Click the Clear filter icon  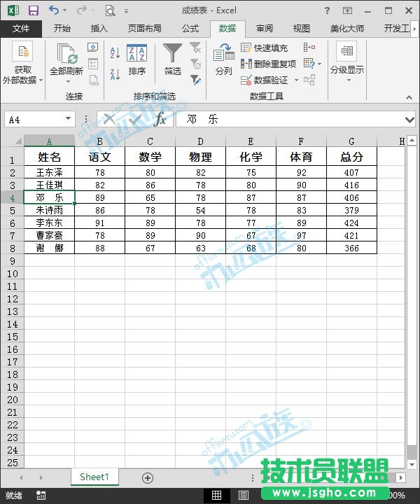(195, 48)
